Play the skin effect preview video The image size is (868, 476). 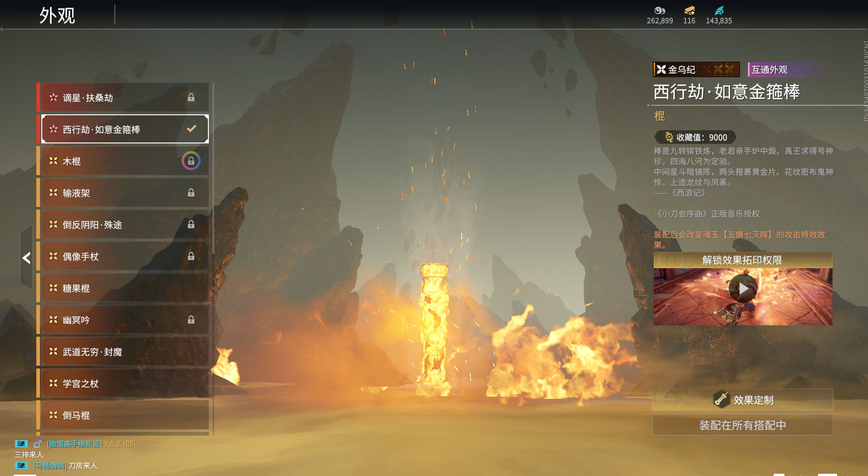coord(743,289)
